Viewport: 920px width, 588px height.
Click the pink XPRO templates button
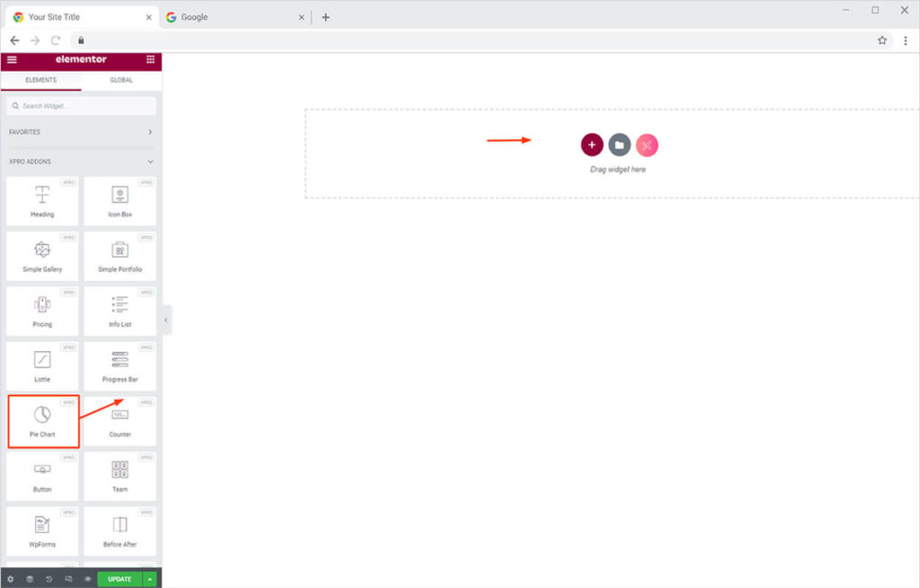[x=647, y=145]
